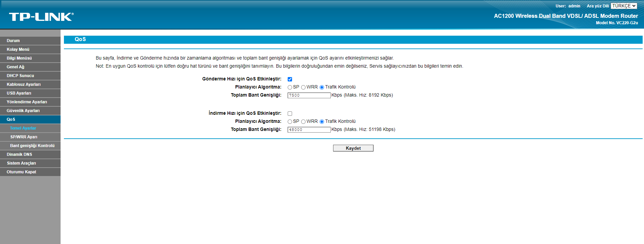Click the text 'Maks. Hız: 51198 Kbps'

tap(369, 130)
